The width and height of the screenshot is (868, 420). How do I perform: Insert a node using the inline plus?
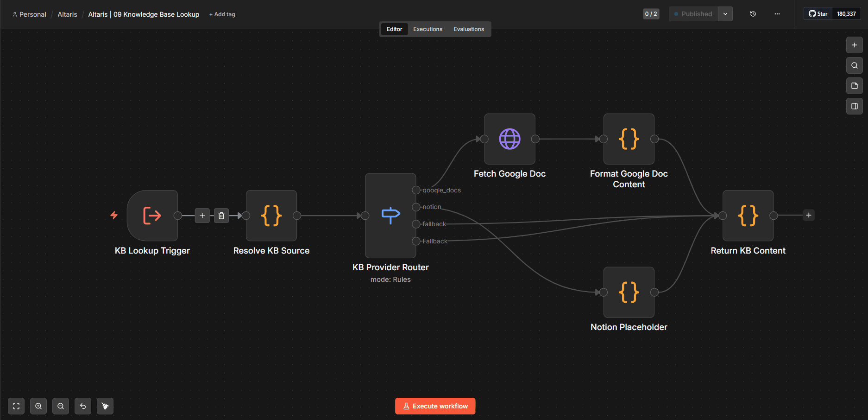(202, 215)
